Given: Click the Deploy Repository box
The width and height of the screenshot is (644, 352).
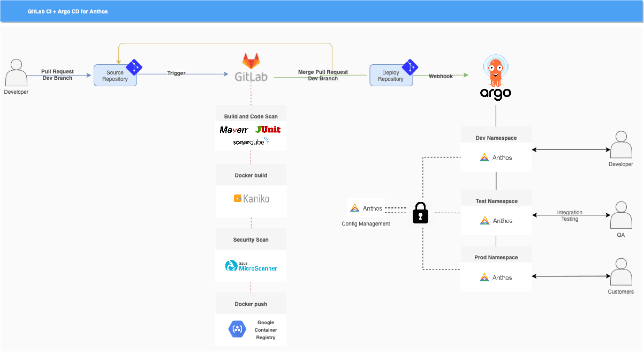Looking at the screenshot, I should [x=391, y=75].
